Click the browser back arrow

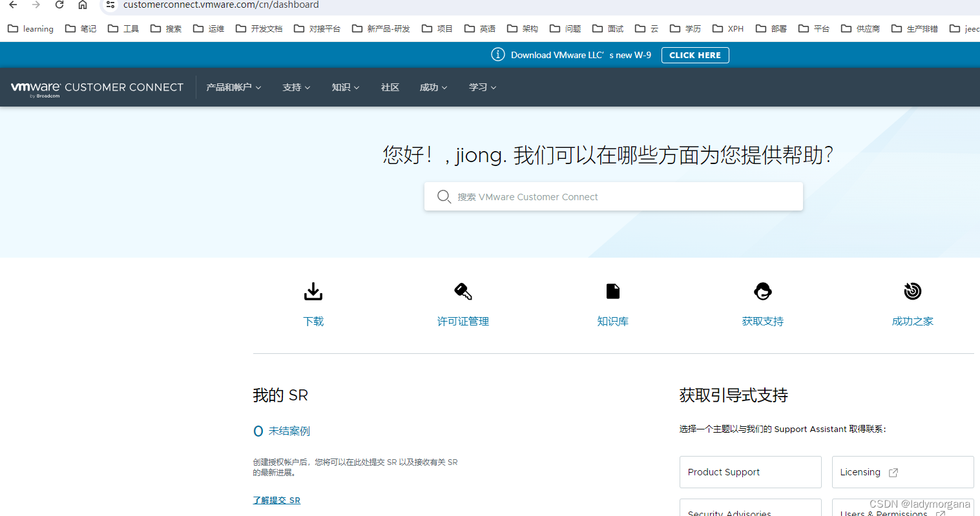(x=13, y=5)
